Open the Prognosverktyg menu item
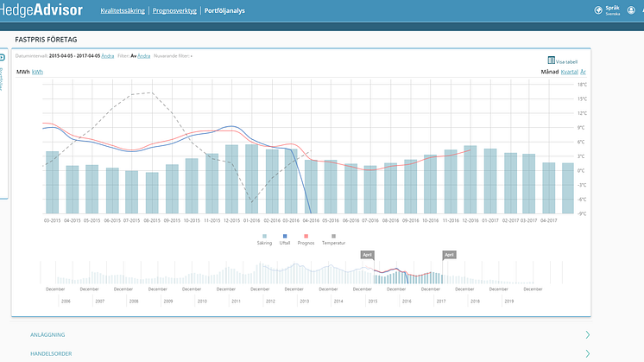 tap(174, 10)
